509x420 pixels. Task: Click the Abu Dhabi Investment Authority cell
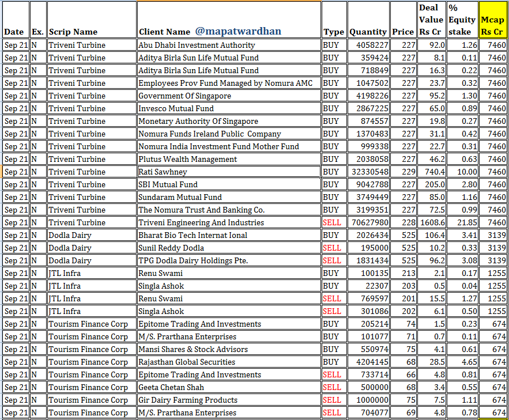(x=229, y=45)
